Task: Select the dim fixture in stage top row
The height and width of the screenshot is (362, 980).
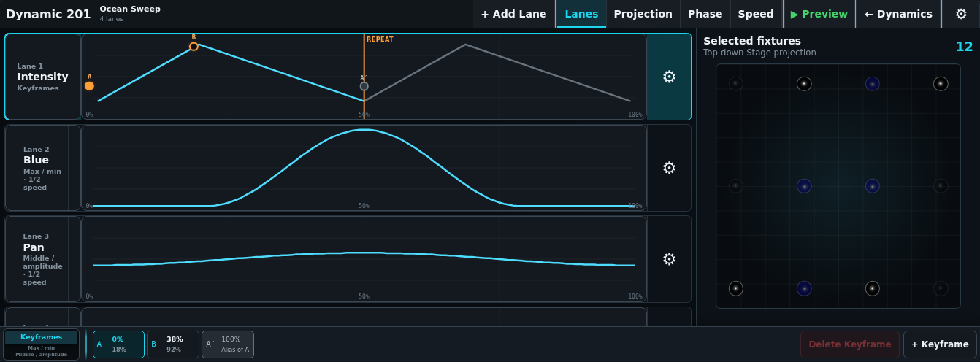Action: click(x=735, y=84)
